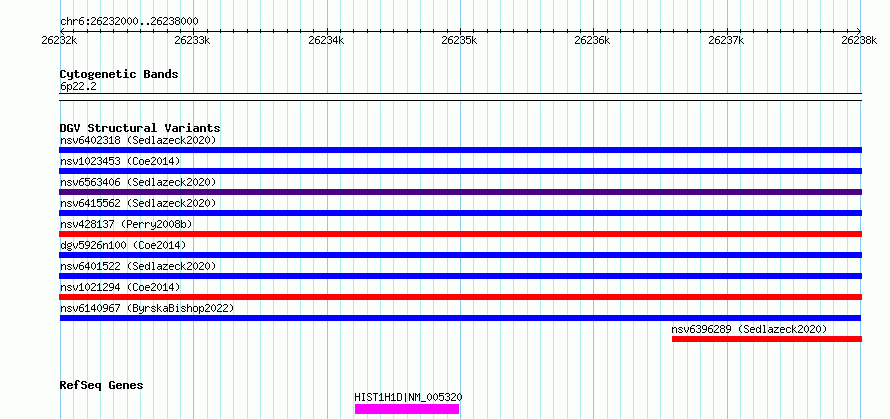Select the short red bar of nsv6396289

click(x=767, y=339)
